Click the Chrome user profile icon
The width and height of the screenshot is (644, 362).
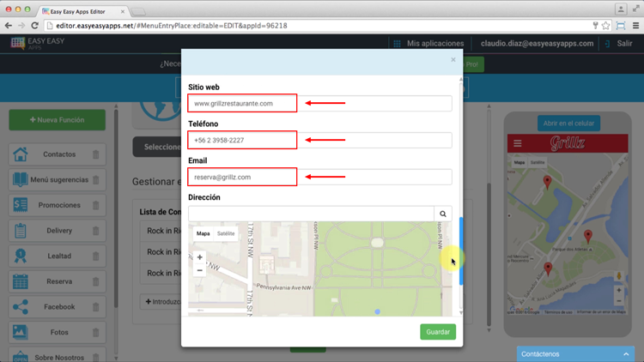pyautogui.click(x=621, y=9)
